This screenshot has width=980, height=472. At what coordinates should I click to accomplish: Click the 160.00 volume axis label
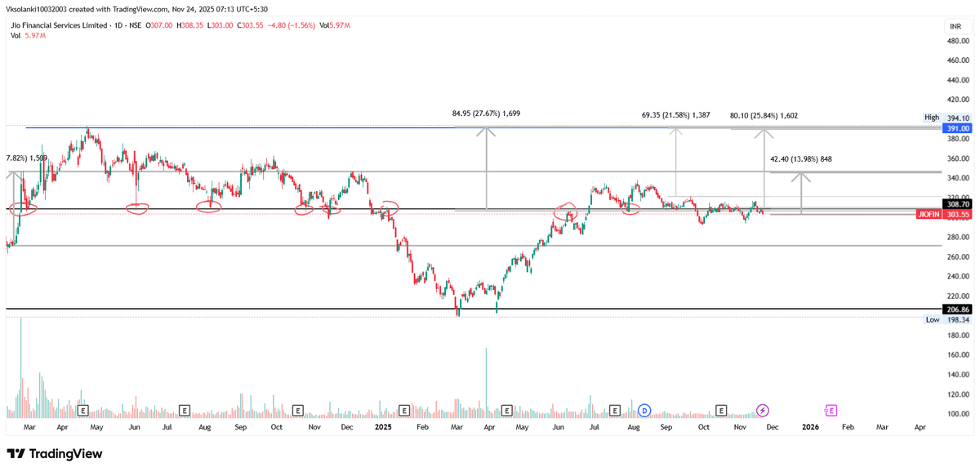click(958, 355)
